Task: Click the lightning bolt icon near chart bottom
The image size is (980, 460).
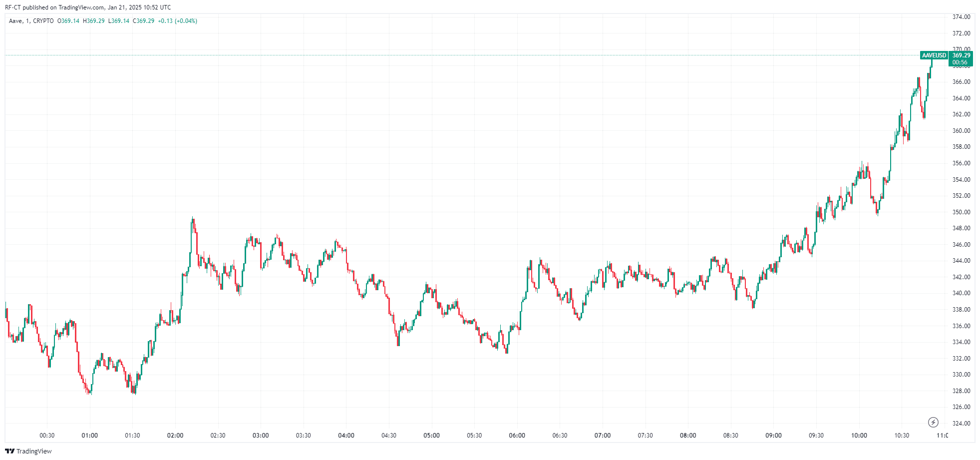Action: coord(933,423)
